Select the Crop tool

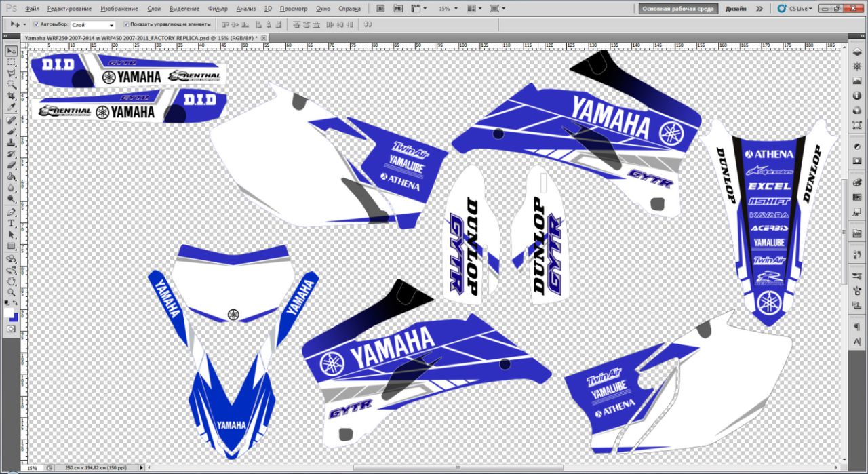click(12, 96)
